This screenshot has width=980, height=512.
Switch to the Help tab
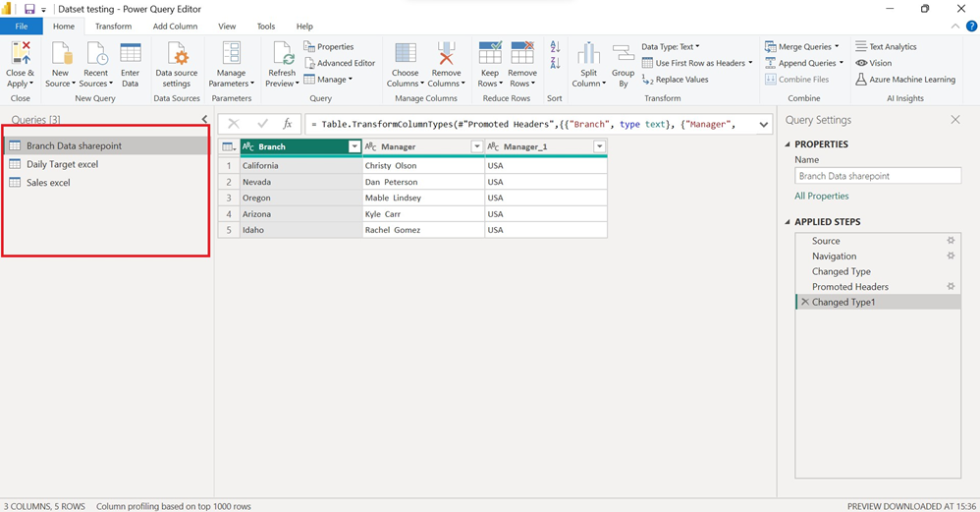click(x=304, y=27)
